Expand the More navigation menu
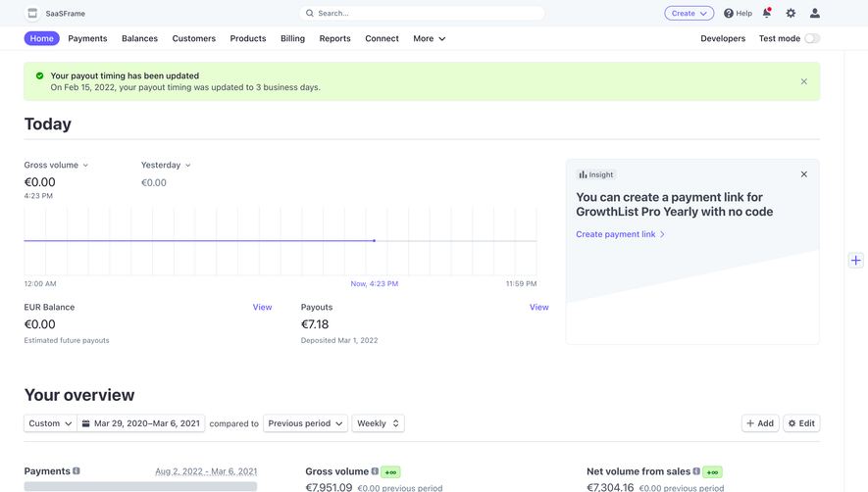The width and height of the screenshot is (868, 492). [x=429, y=39]
